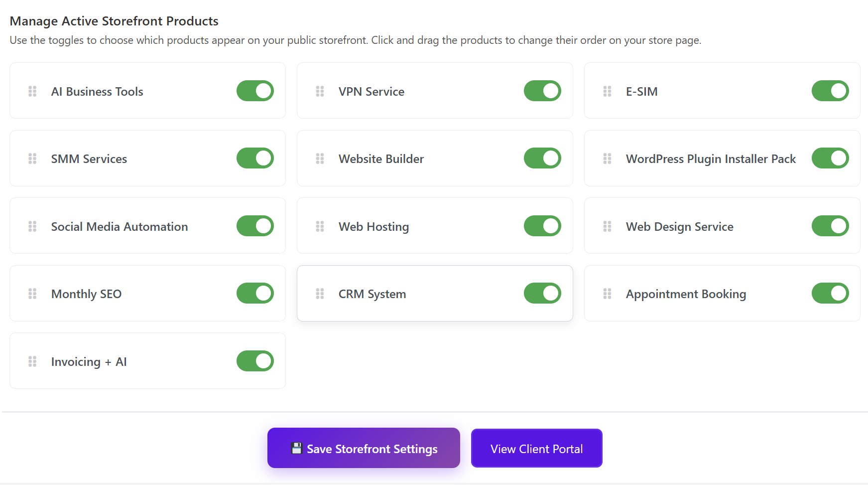
Task: Turn off the Web Hosting toggle
Action: point(542,226)
